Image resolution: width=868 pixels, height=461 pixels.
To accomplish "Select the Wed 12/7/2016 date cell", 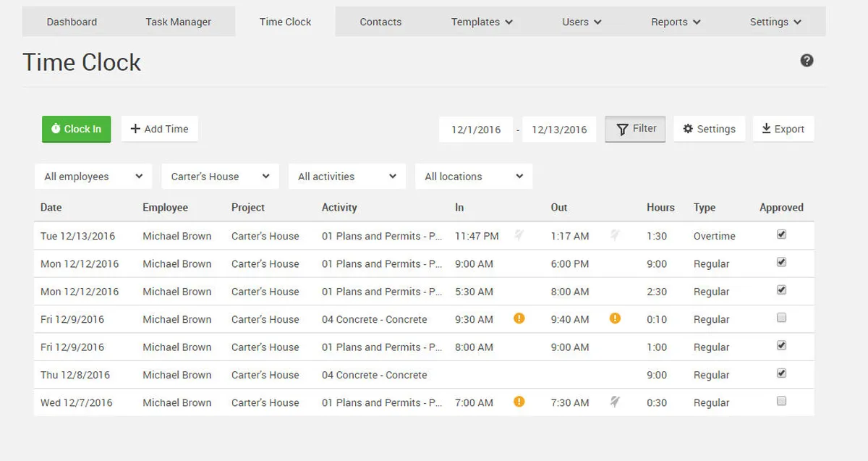I will 77,402.
